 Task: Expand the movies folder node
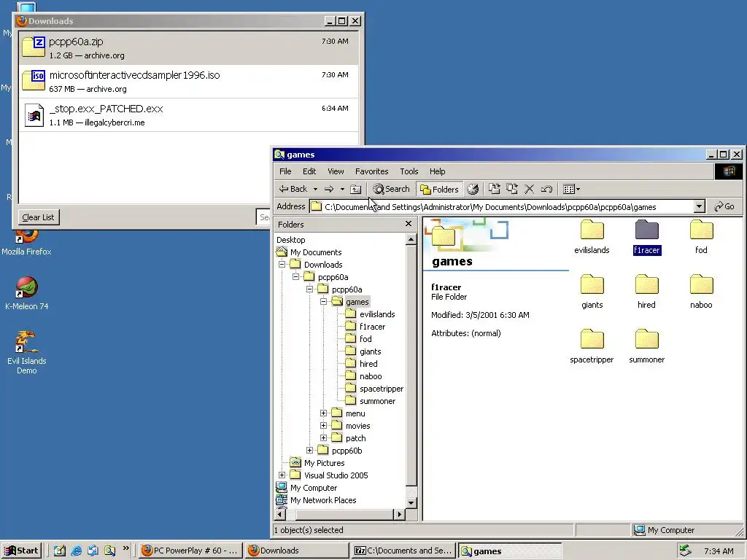323,426
